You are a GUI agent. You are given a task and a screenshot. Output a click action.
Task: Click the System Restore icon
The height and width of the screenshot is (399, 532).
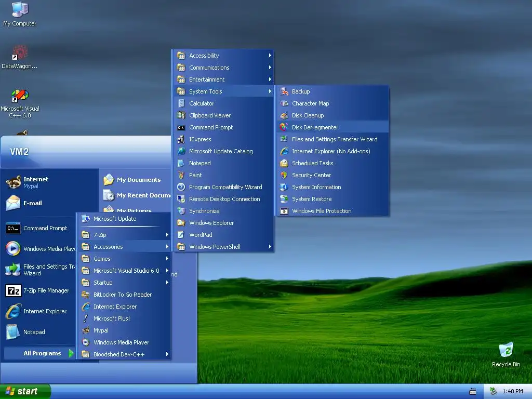[x=284, y=199]
